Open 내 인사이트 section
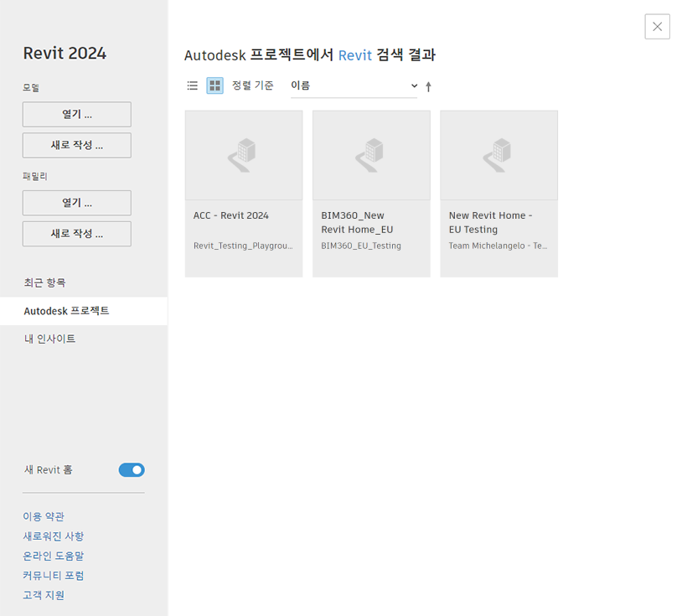Image resolution: width=687 pixels, height=616 pixels. pyautogui.click(x=50, y=339)
